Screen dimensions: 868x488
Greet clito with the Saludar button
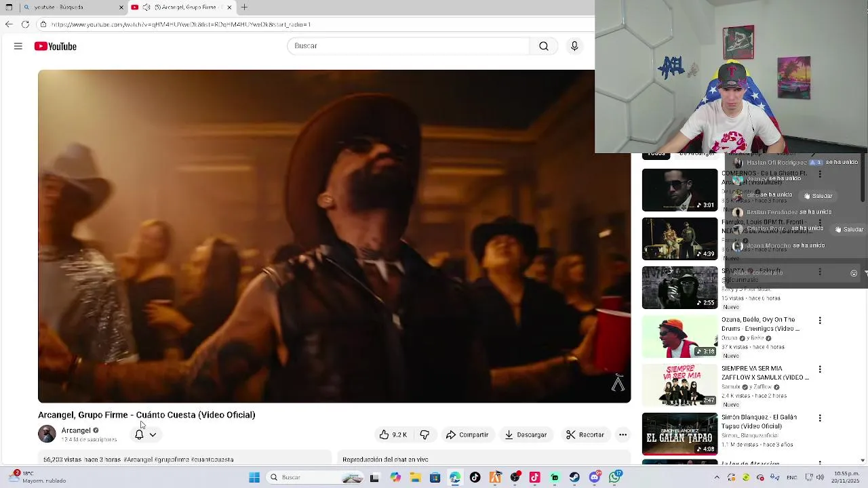(x=818, y=196)
